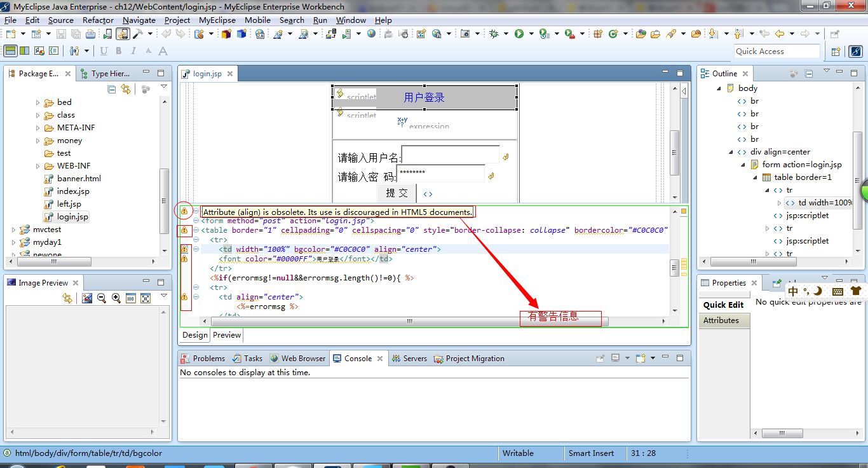The width and height of the screenshot is (868, 468).
Task: Expand the money folder
Action: (37, 141)
